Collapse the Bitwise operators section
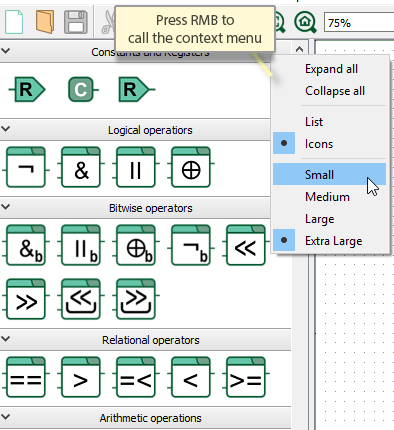Screen dimensions: 394x430 coord(6,207)
